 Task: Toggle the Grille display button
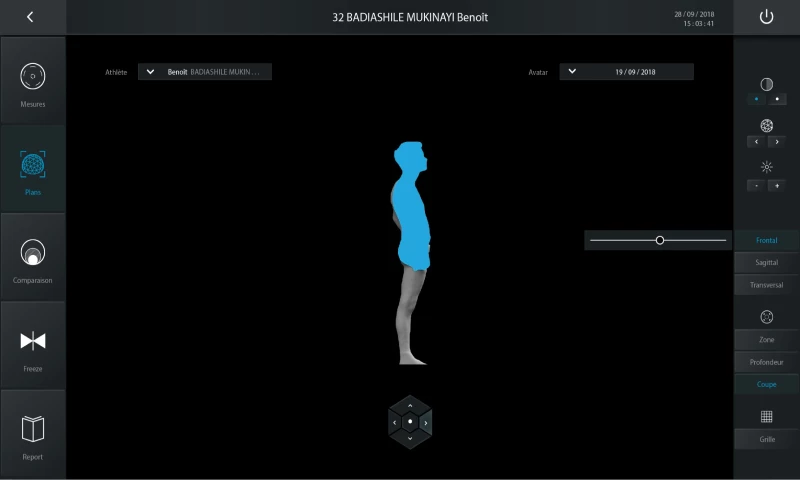766,439
